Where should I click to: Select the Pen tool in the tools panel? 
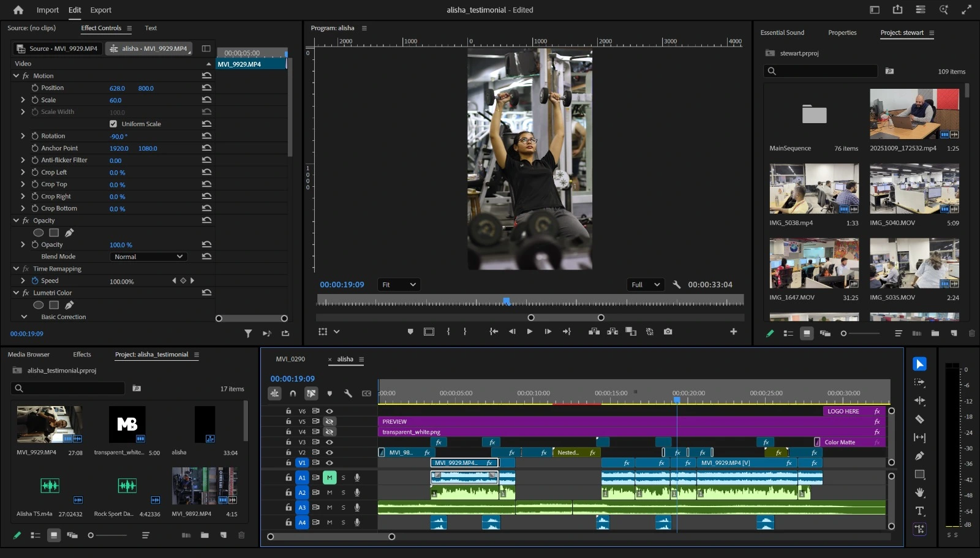(x=919, y=456)
